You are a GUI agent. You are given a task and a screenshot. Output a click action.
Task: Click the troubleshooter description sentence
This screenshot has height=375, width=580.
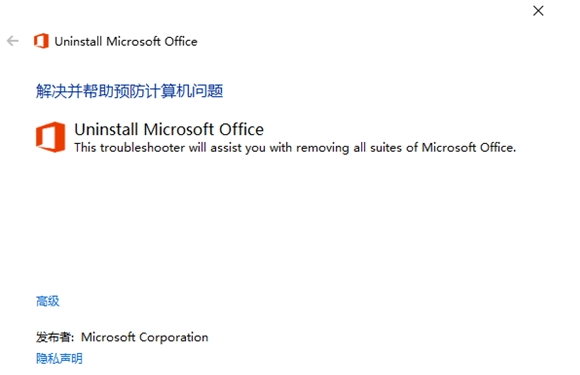pos(295,148)
